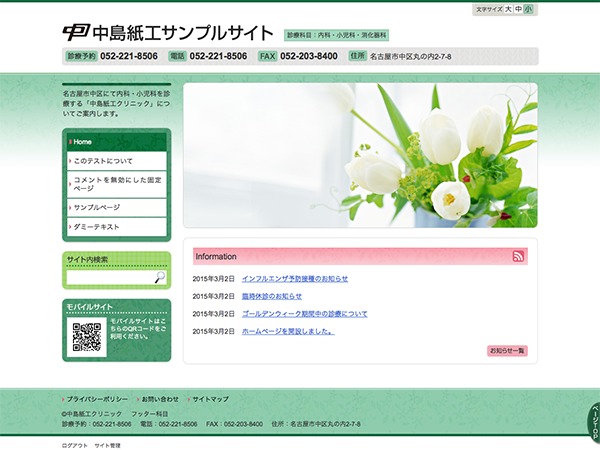Open the お問い合わせ footer link
Image resolution: width=600 pixels, height=450 pixels.
click(160, 399)
